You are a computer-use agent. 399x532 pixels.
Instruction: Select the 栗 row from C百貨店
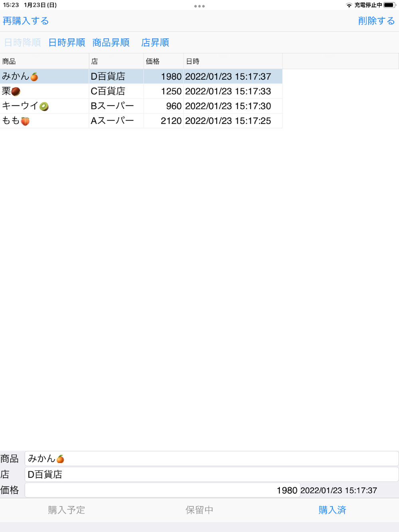141,91
